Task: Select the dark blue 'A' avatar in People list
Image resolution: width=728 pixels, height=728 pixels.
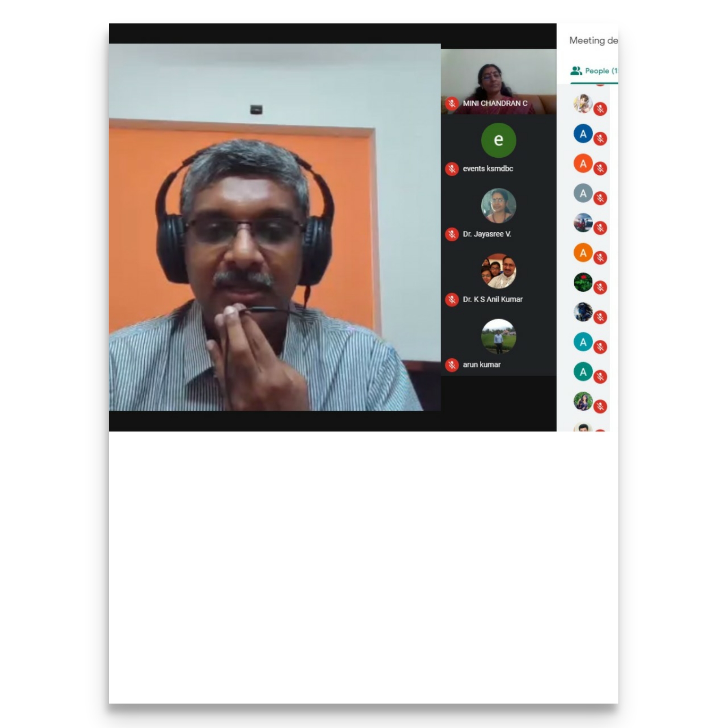Action: pos(583,134)
